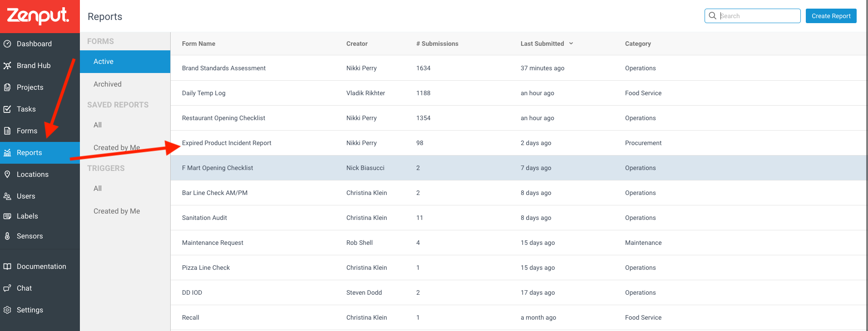The width and height of the screenshot is (868, 331).
Task: Click the Forms document icon
Action: 7,131
